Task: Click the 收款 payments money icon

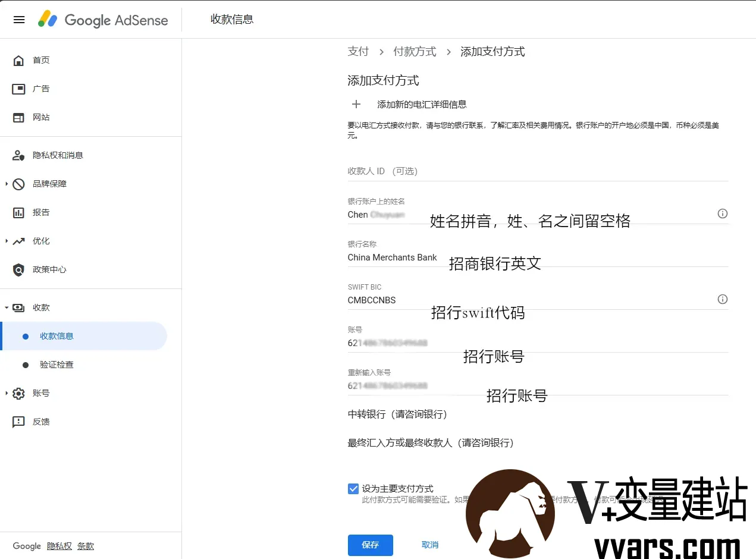Action: [x=18, y=308]
